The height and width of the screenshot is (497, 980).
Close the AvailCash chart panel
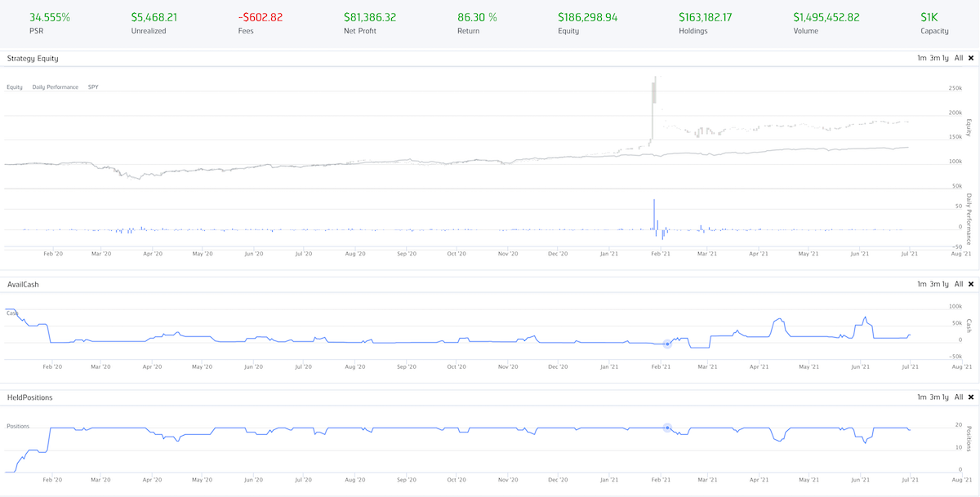tap(971, 284)
